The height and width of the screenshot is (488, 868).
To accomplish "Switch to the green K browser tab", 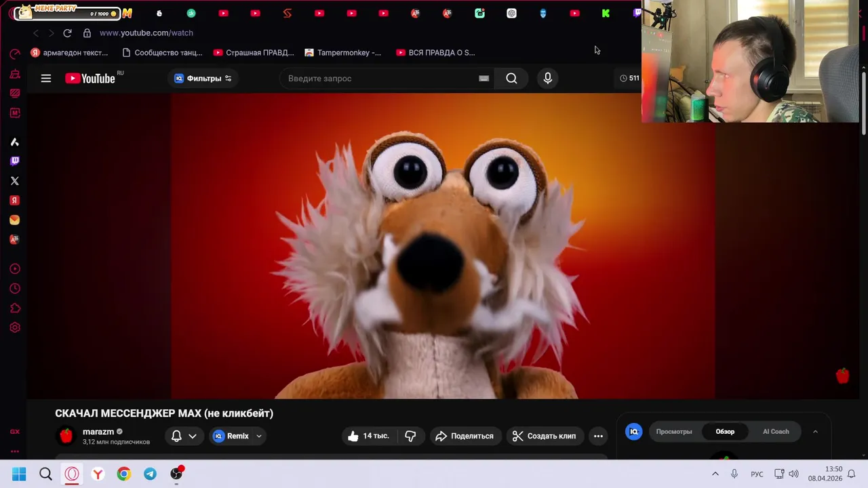I will tap(606, 13).
